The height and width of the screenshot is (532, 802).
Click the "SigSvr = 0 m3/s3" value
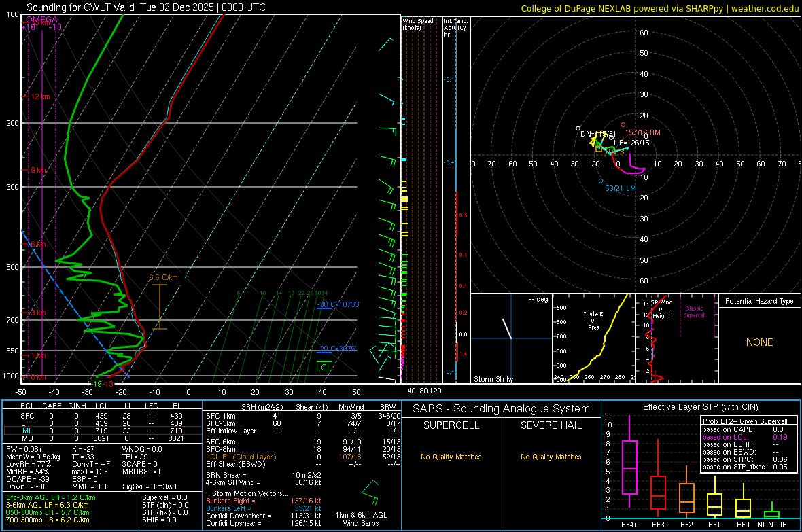tap(150, 486)
